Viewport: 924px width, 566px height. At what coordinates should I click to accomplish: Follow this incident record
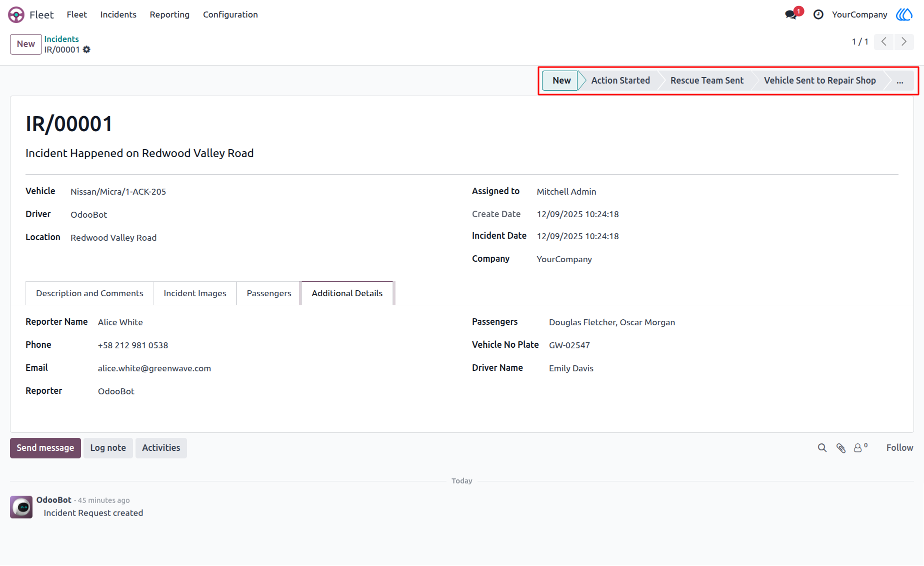pos(899,448)
